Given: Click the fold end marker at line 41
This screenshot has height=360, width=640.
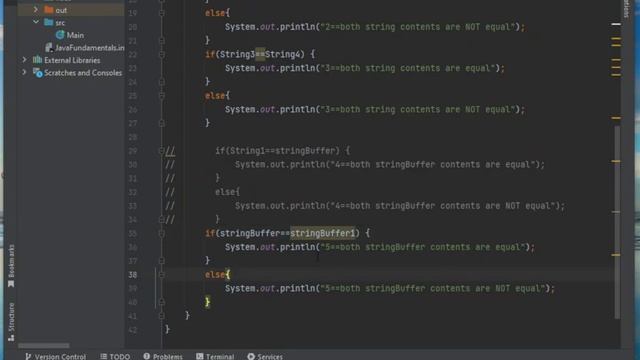Looking at the screenshot, I should (162, 316).
